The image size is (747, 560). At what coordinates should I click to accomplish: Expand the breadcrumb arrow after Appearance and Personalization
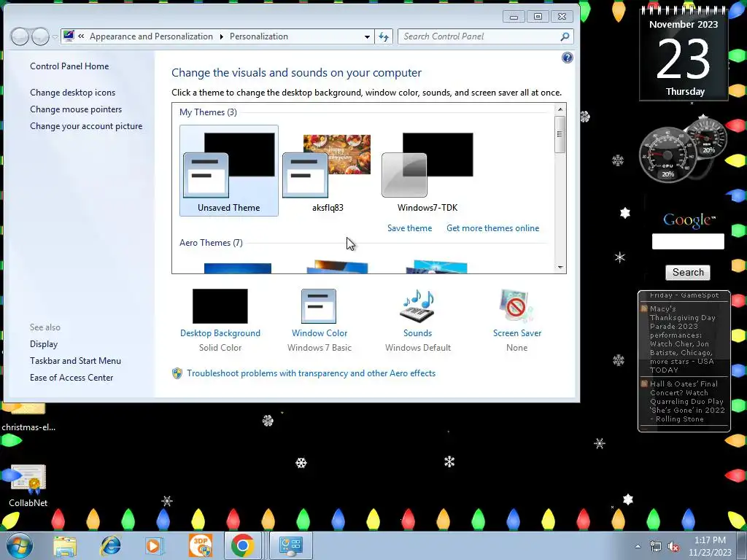tap(222, 36)
